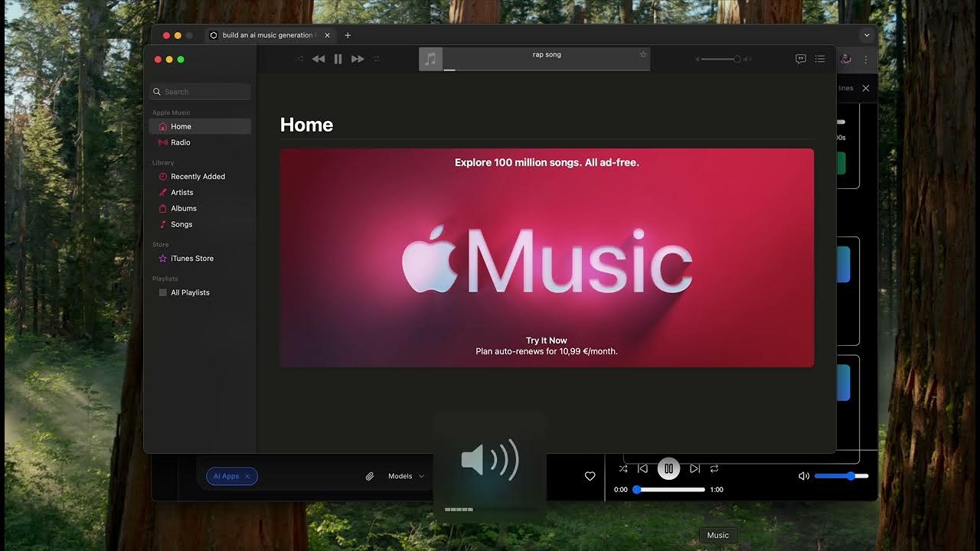Favorite the rap song with star icon
This screenshot has height=551, width=980.
point(643,54)
